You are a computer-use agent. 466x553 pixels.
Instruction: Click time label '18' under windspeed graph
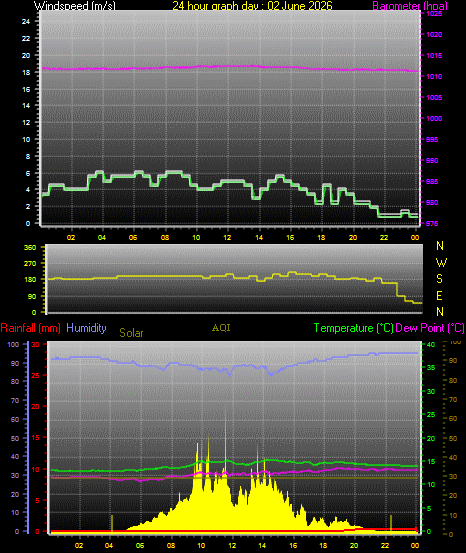[x=321, y=237]
